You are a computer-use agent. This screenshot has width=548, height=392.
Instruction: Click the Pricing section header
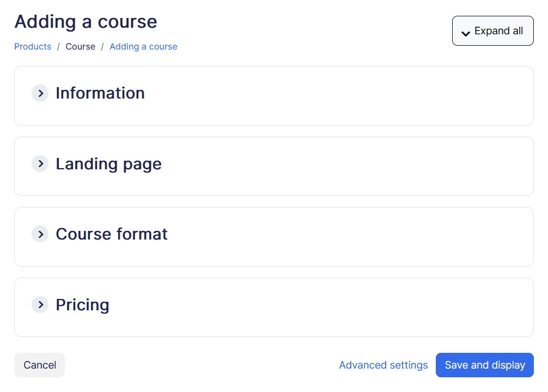(82, 304)
